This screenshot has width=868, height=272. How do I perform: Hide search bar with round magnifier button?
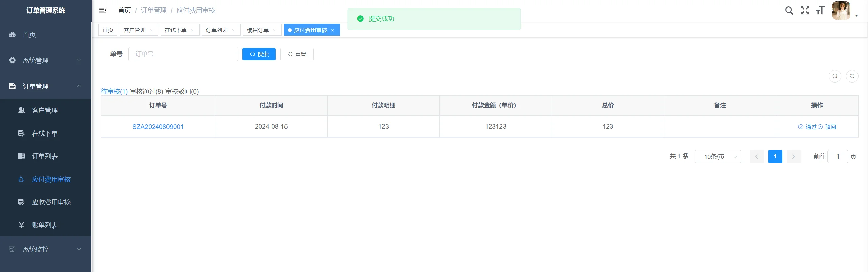click(x=835, y=76)
